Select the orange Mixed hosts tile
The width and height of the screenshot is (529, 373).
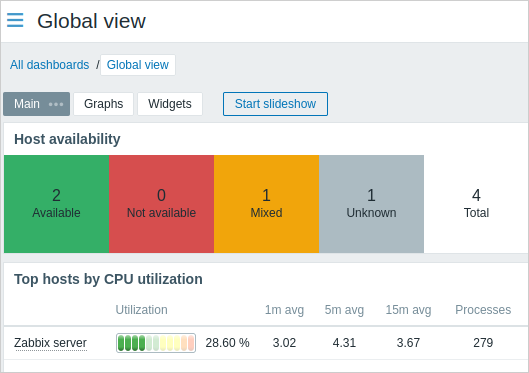pyautogui.click(x=266, y=204)
